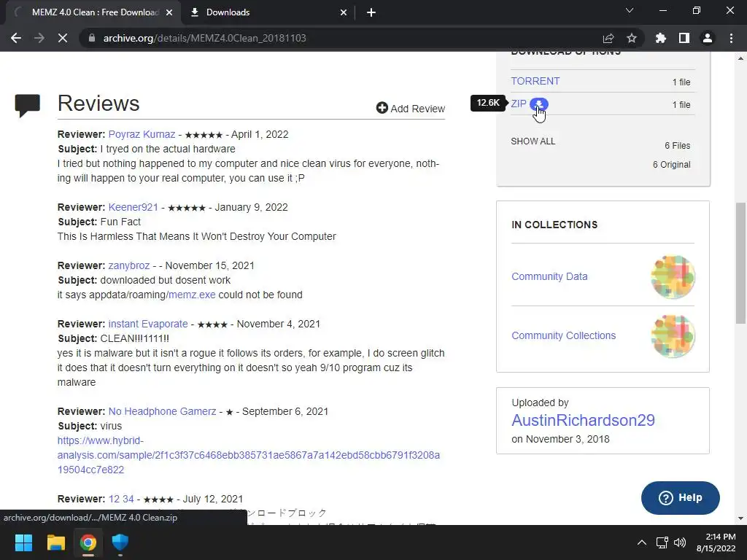Open the hybrid-analysis.com sample link
The width and height of the screenshot is (747, 560).
point(249,455)
